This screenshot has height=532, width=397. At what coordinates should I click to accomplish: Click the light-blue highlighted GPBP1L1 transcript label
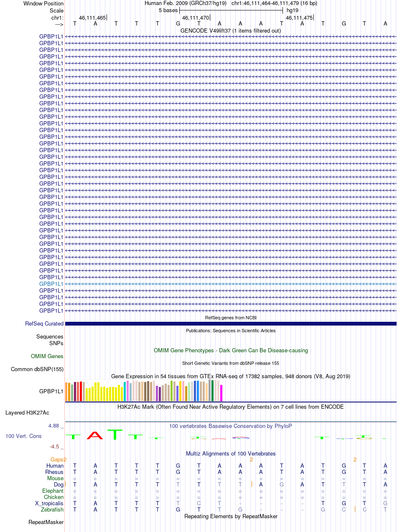tap(51, 284)
